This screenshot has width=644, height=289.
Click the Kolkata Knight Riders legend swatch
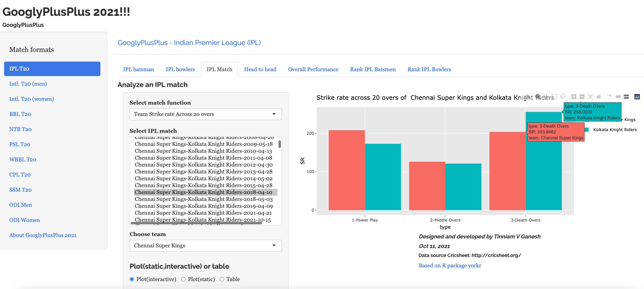point(587,130)
